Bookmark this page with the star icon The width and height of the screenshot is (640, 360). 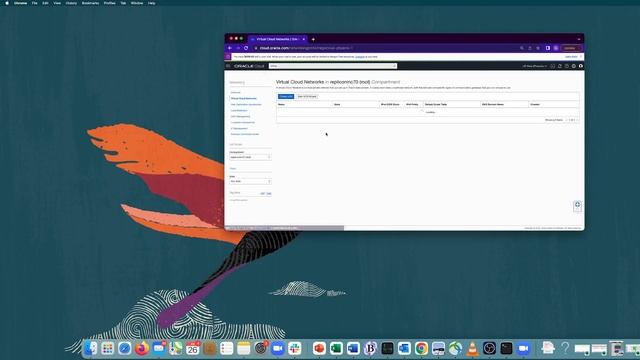[x=538, y=48]
